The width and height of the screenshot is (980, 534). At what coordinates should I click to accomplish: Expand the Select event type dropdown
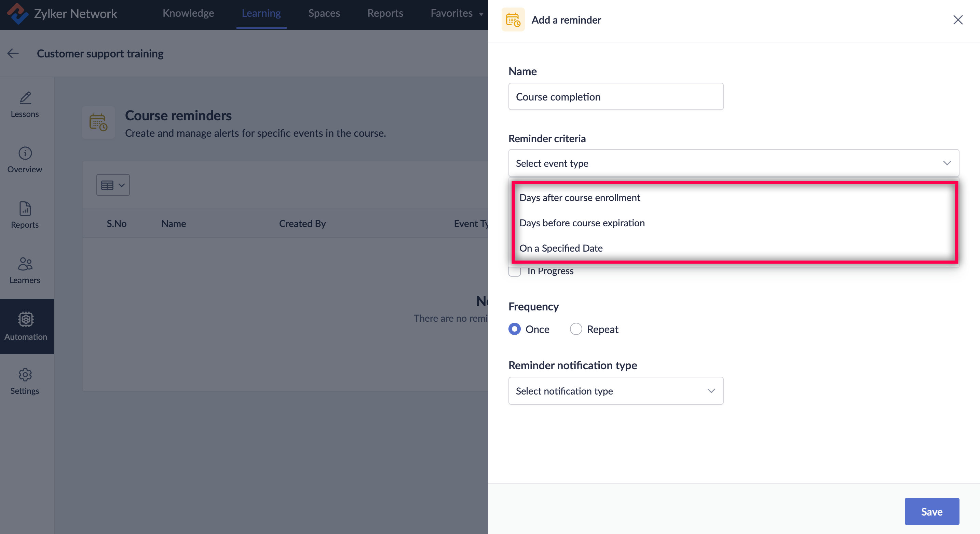coord(734,163)
